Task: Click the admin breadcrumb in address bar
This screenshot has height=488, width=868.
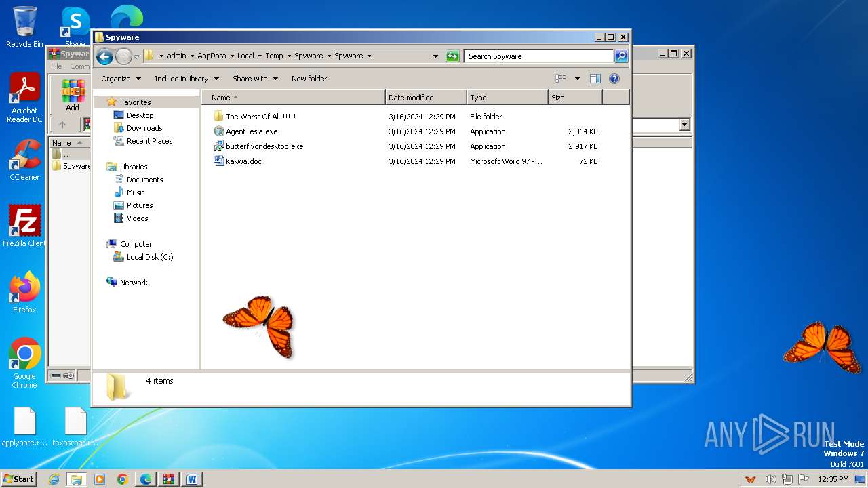Action: tap(176, 56)
